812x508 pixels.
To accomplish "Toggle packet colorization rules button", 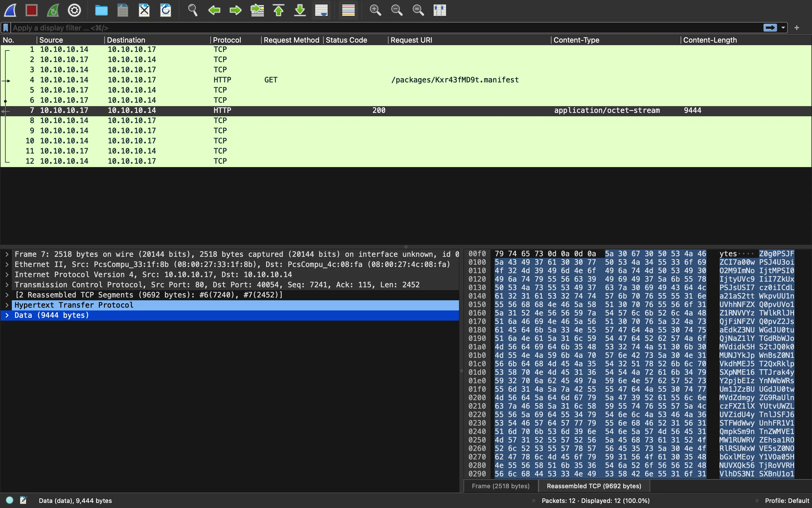I will (x=348, y=10).
